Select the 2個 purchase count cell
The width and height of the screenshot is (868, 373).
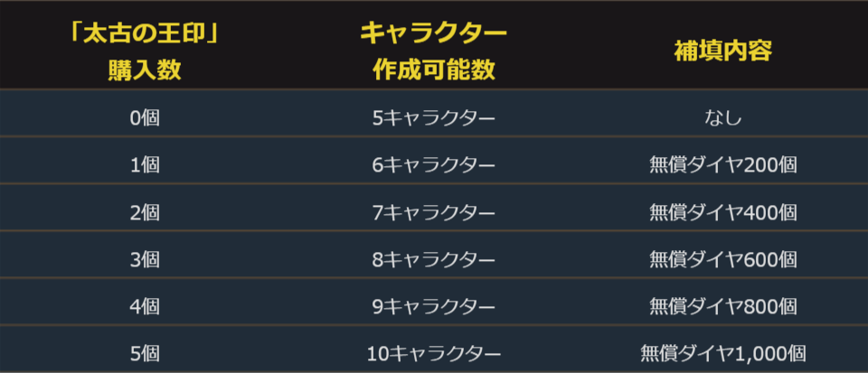[145, 212]
